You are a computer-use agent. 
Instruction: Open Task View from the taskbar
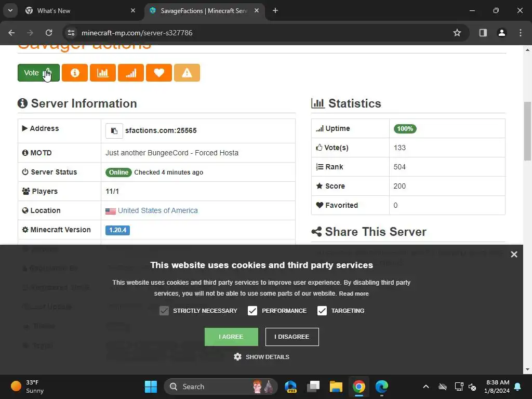[313, 387]
